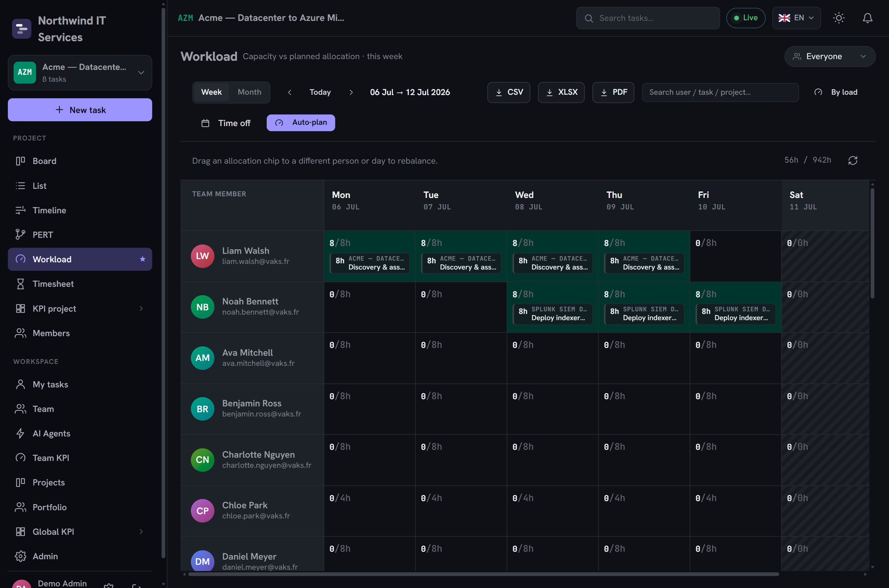The height and width of the screenshot is (588, 889).
Task: Switch view to Month
Action: (249, 92)
